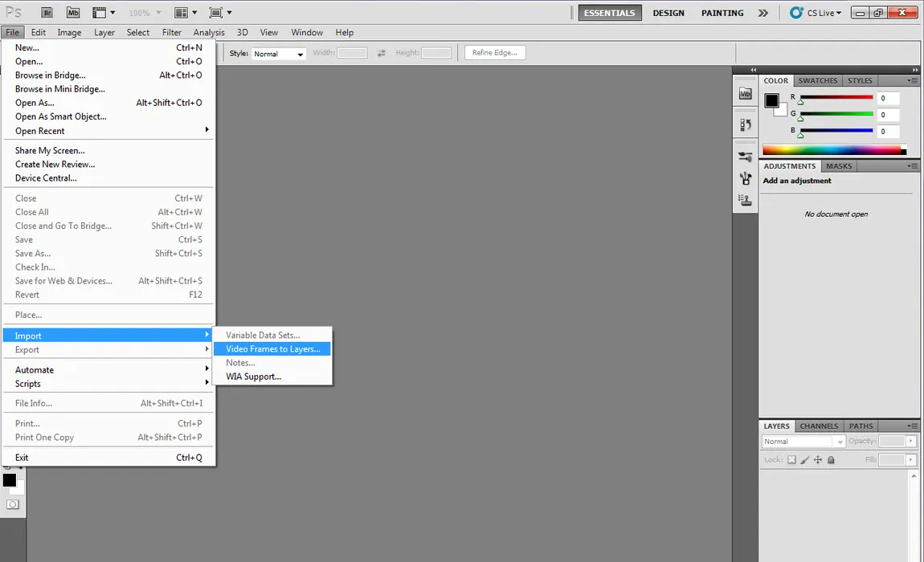Image resolution: width=924 pixels, height=562 pixels.
Task: Switch to the Channels tab
Action: [819, 426]
